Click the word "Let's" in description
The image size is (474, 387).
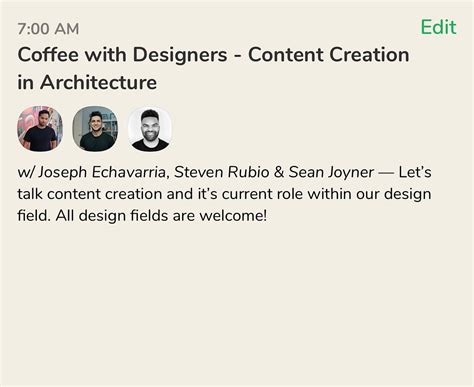point(415,172)
